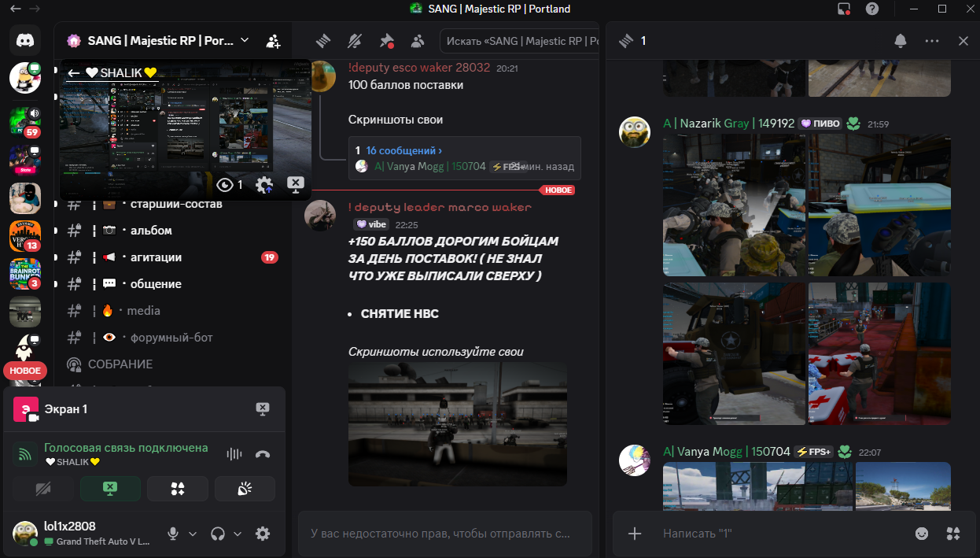Image resolution: width=980 pixels, height=558 pixels.
Task: Open the Brainrot Bunker server icon
Action: click(25, 274)
